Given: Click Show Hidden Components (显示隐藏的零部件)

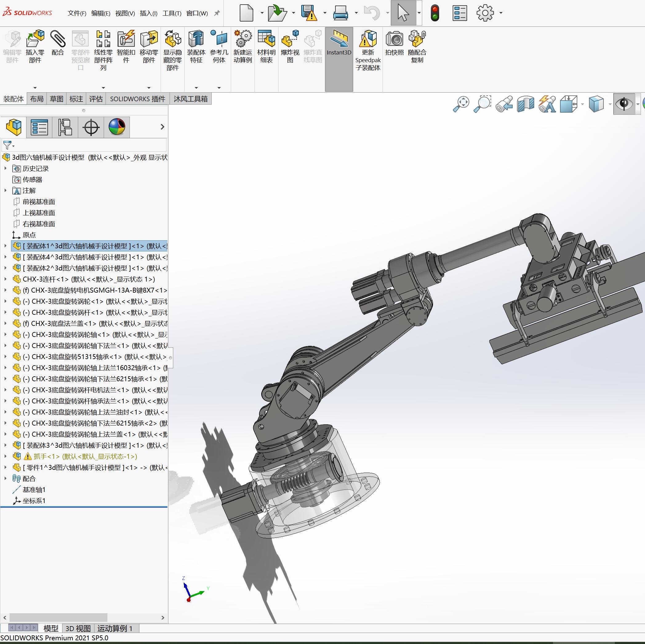Looking at the screenshot, I should click(x=173, y=39).
